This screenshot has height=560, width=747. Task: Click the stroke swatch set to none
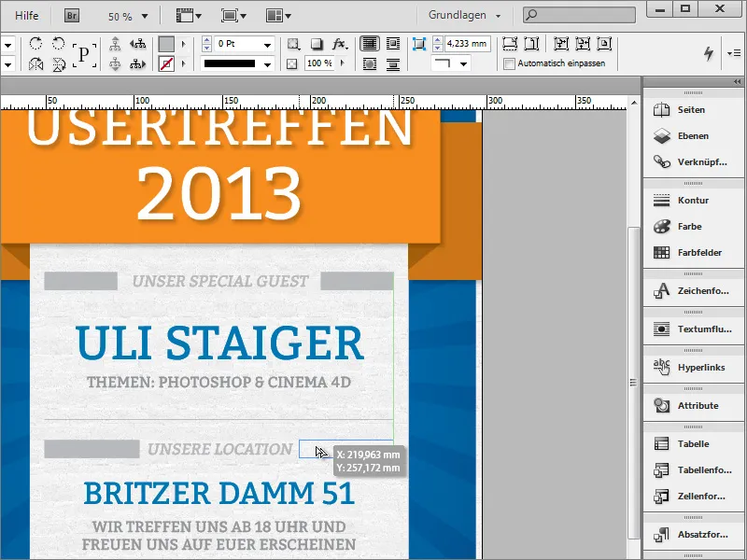click(x=166, y=63)
